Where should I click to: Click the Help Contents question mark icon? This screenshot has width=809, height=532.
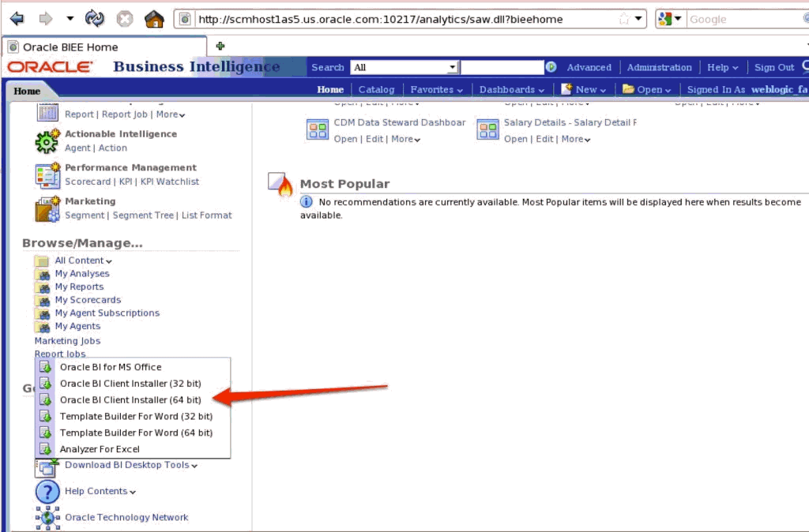tap(47, 492)
